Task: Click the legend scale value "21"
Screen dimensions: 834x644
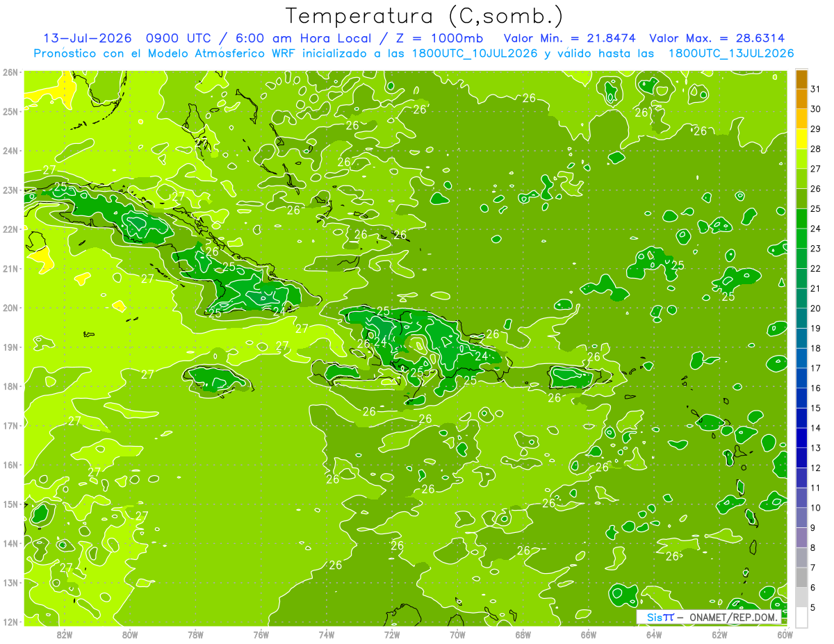Action: coord(815,288)
